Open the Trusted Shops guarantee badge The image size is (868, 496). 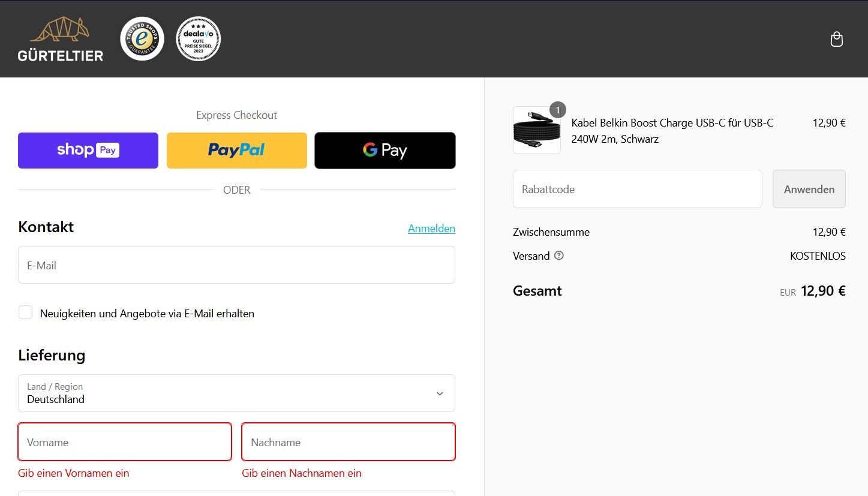(x=142, y=39)
